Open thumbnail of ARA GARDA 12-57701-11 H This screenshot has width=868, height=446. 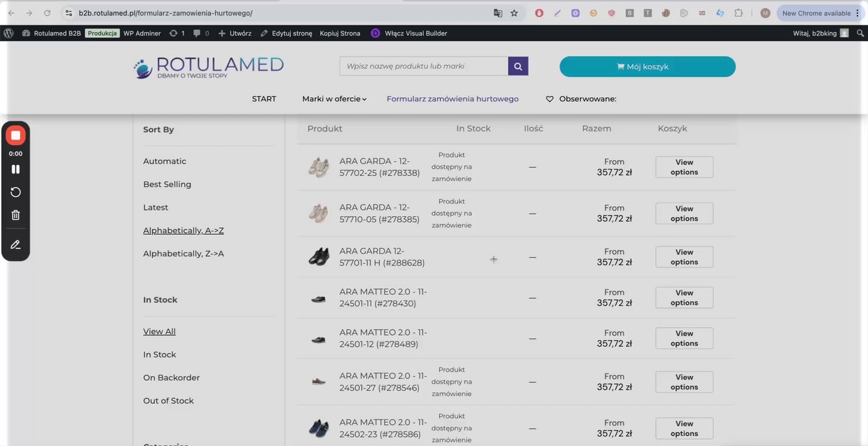point(318,256)
